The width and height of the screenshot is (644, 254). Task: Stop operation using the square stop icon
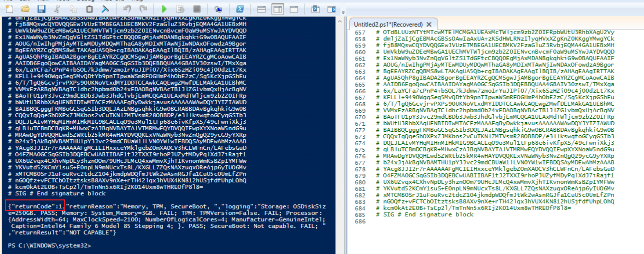[196, 9]
